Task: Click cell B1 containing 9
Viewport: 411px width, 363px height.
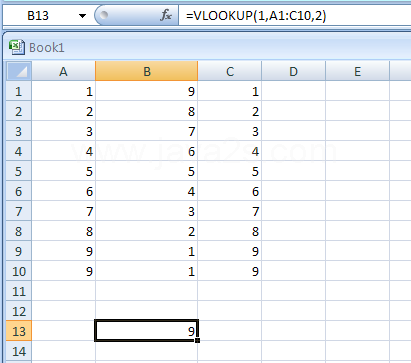Action: pos(147,91)
